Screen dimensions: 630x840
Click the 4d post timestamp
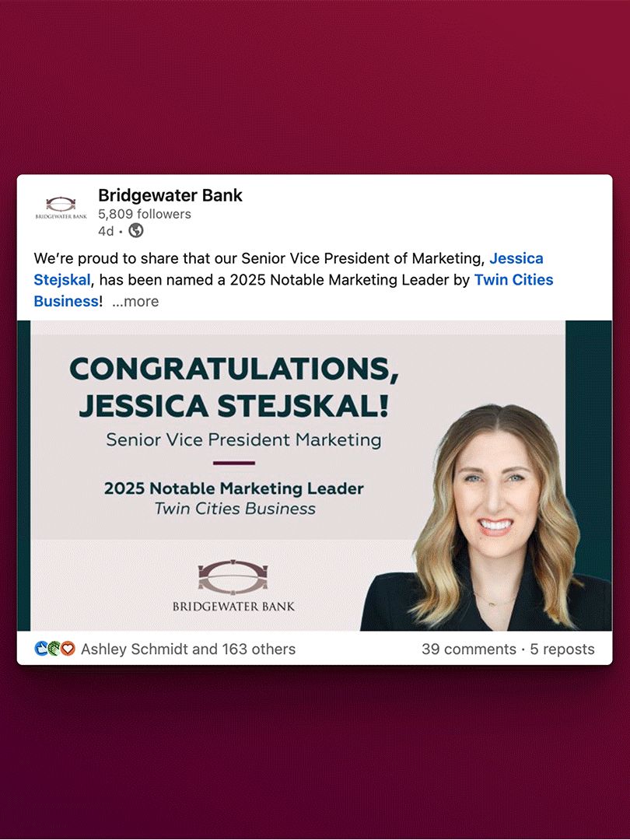(106, 231)
